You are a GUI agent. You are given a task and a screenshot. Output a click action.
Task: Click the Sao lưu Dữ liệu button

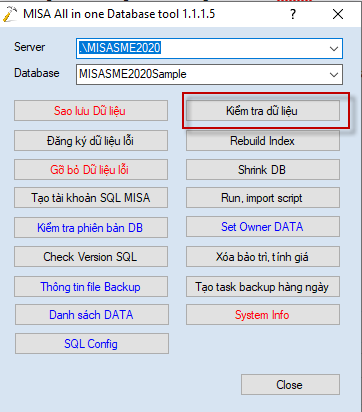[91, 111]
